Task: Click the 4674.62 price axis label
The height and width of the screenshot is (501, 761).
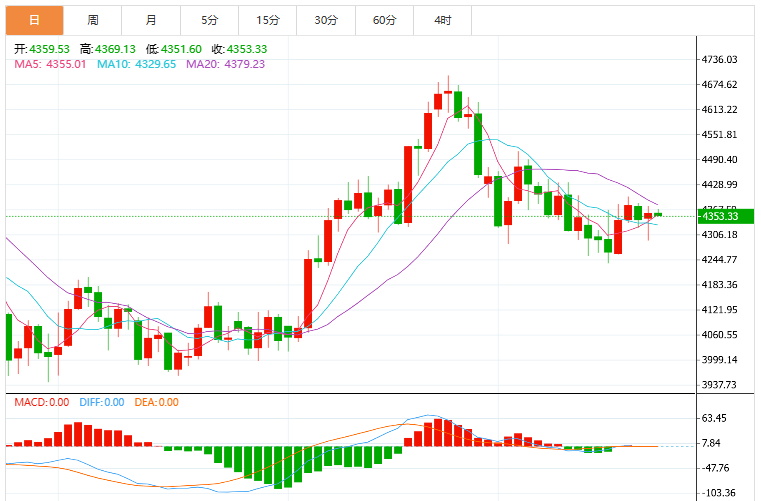Action: (x=719, y=84)
